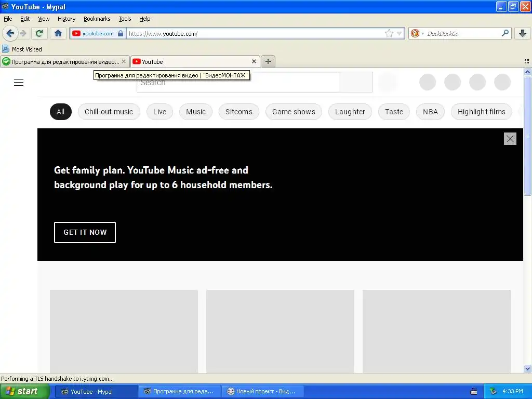The width and height of the screenshot is (532, 399).
Task: Open the Help menu
Action: tap(145, 19)
